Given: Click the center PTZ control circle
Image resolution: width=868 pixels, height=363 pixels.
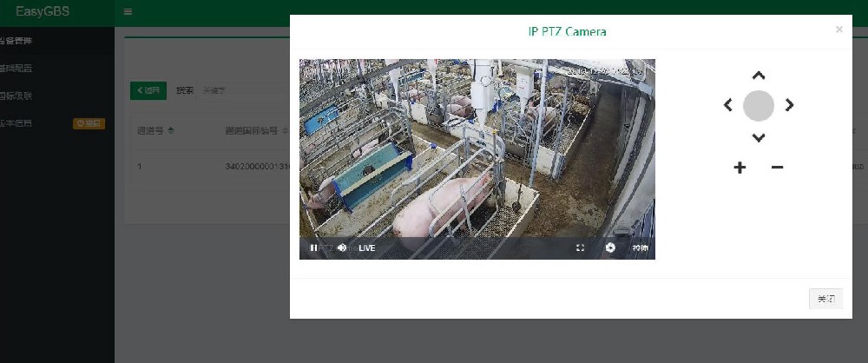Looking at the screenshot, I should (759, 106).
